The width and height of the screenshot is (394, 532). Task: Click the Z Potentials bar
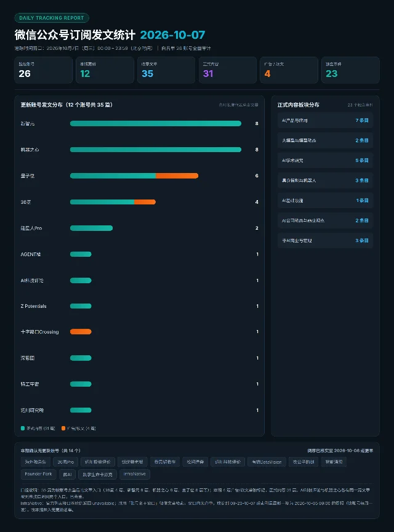coord(81,306)
